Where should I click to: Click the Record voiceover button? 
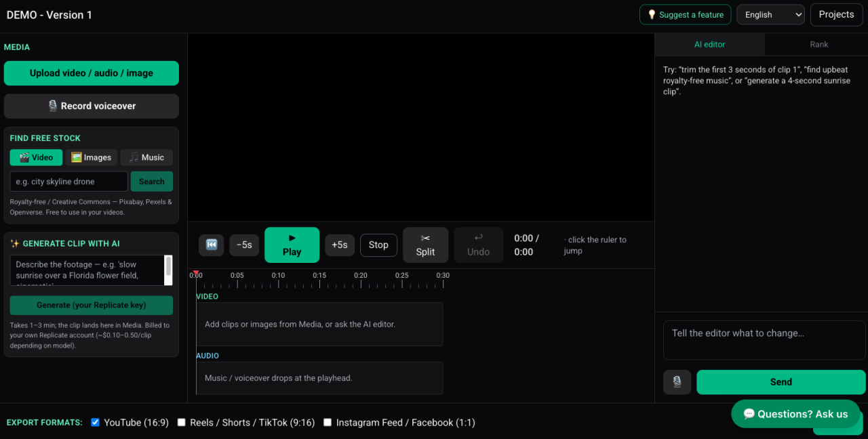(92, 106)
